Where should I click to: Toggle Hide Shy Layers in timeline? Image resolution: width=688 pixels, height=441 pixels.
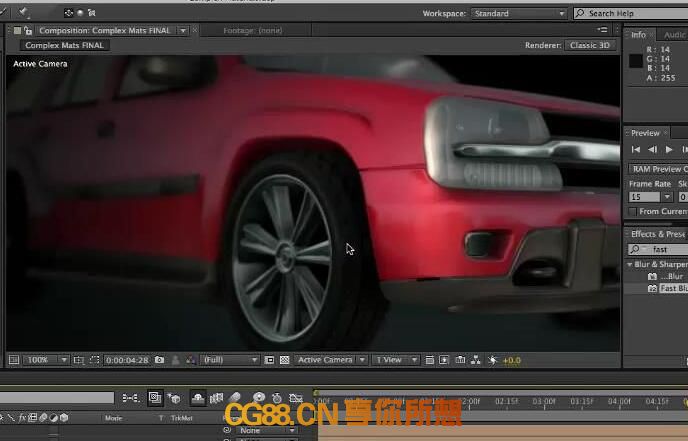pos(198,398)
